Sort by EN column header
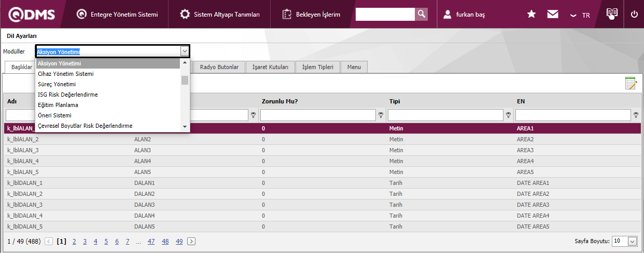This screenshot has width=644, height=253. pos(521,101)
